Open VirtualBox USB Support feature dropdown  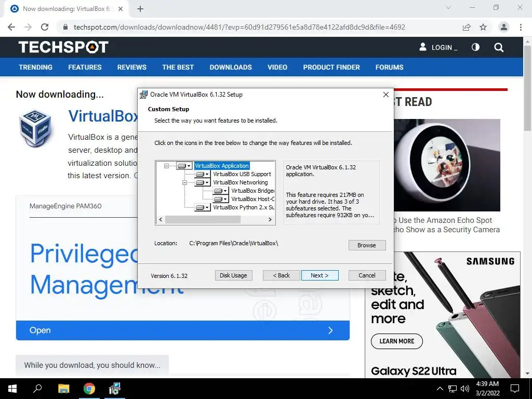pyautogui.click(x=203, y=174)
